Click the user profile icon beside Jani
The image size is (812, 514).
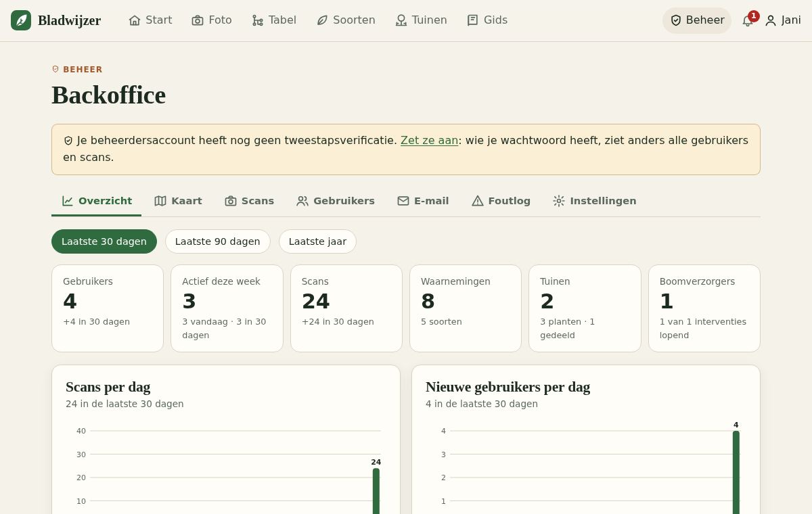771,20
